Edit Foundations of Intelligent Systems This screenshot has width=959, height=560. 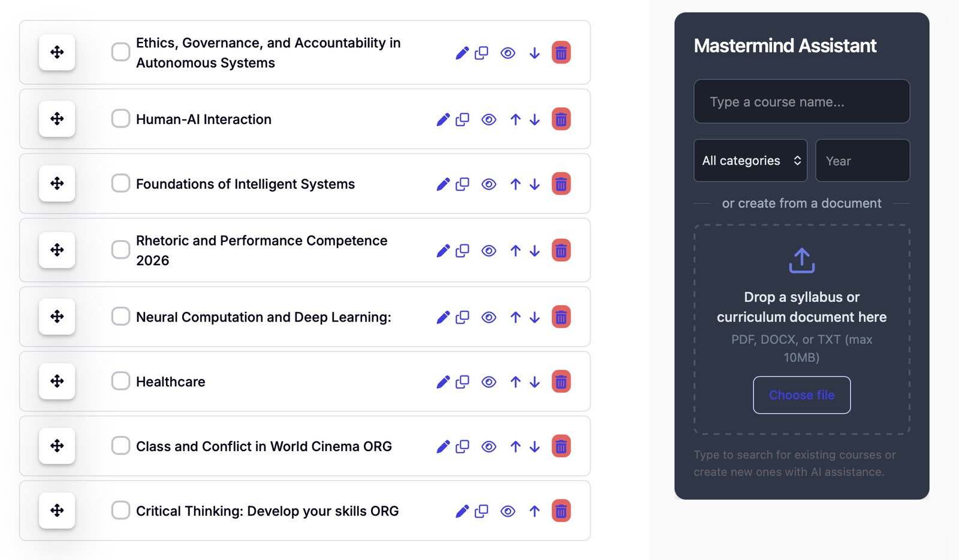443,184
